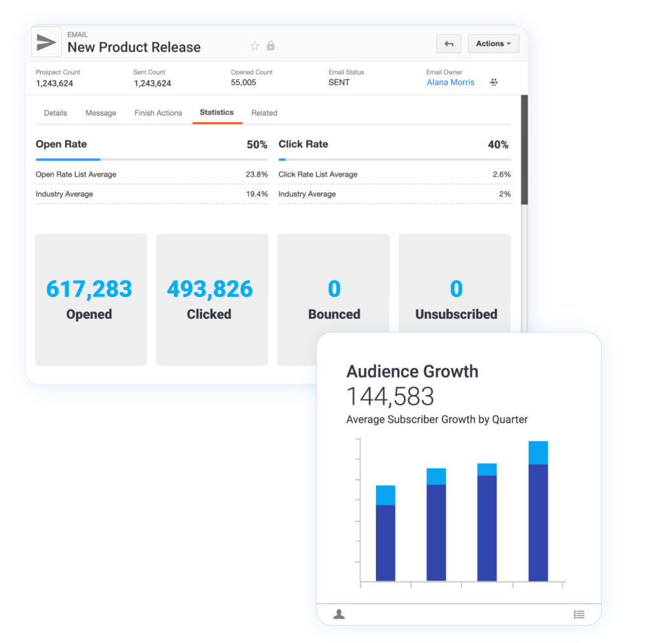Click the paper plane email icon
The image size is (672, 643).
[x=45, y=41]
